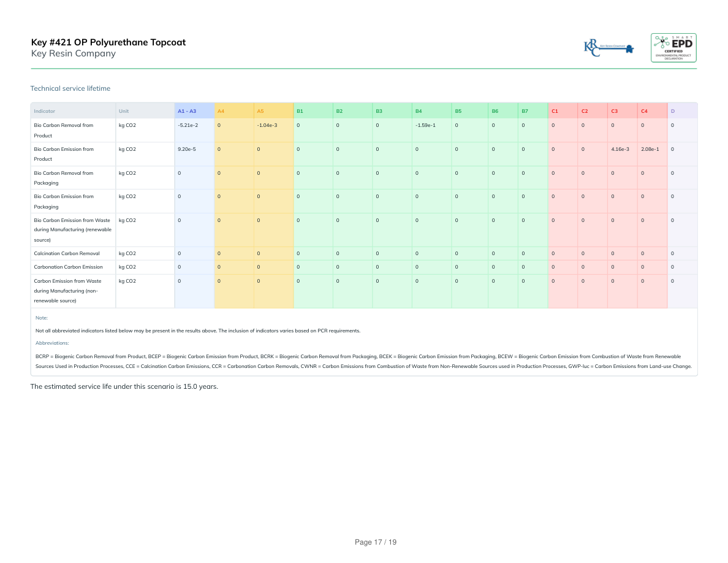
Task: Click the 4.16e-3 value under C3
Action: point(620,149)
